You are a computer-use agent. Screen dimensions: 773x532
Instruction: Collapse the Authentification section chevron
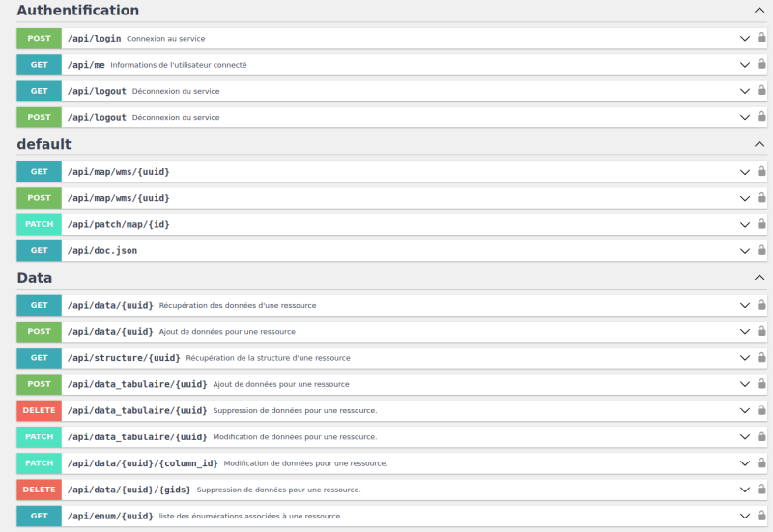[x=759, y=10]
